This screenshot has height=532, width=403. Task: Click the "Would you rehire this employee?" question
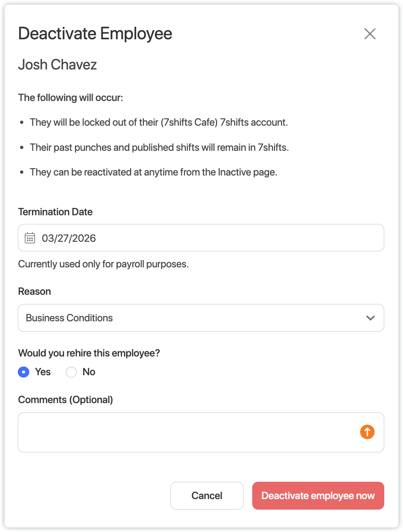pos(89,353)
